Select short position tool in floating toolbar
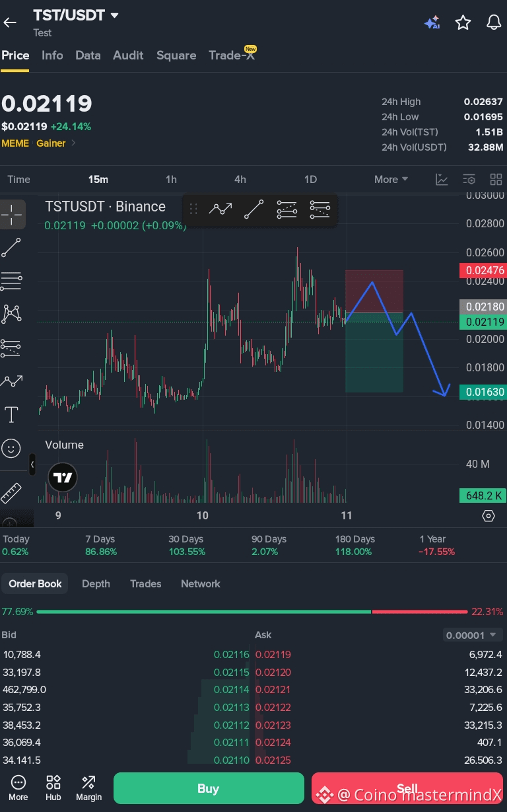Screen dimensions: 507x812 [x=320, y=209]
